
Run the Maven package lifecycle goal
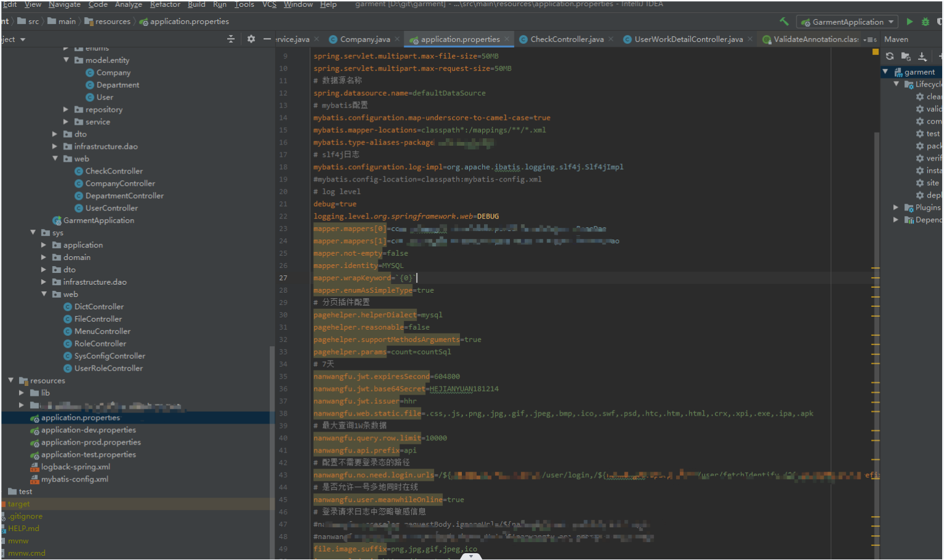point(928,146)
